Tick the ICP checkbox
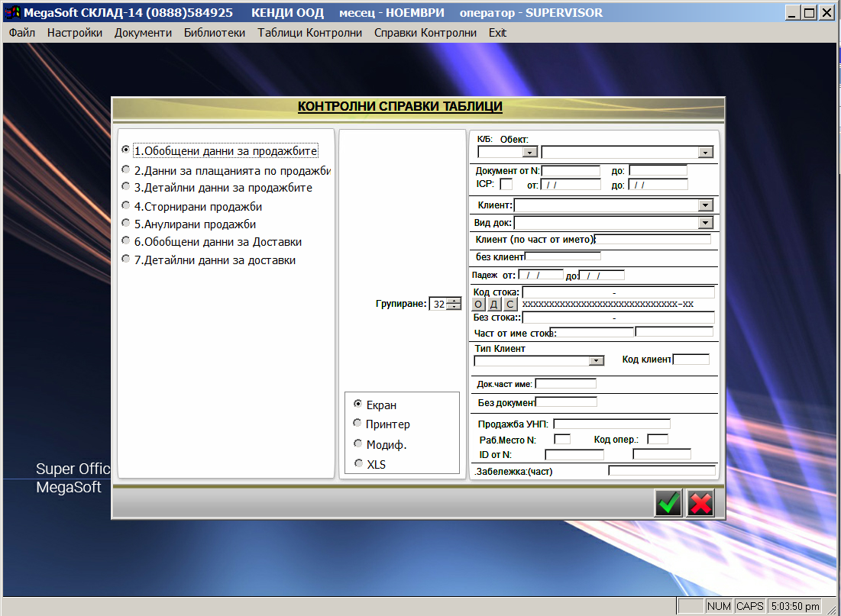Image resolution: width=841 pixels, height=616 pixels. point(506,184)
